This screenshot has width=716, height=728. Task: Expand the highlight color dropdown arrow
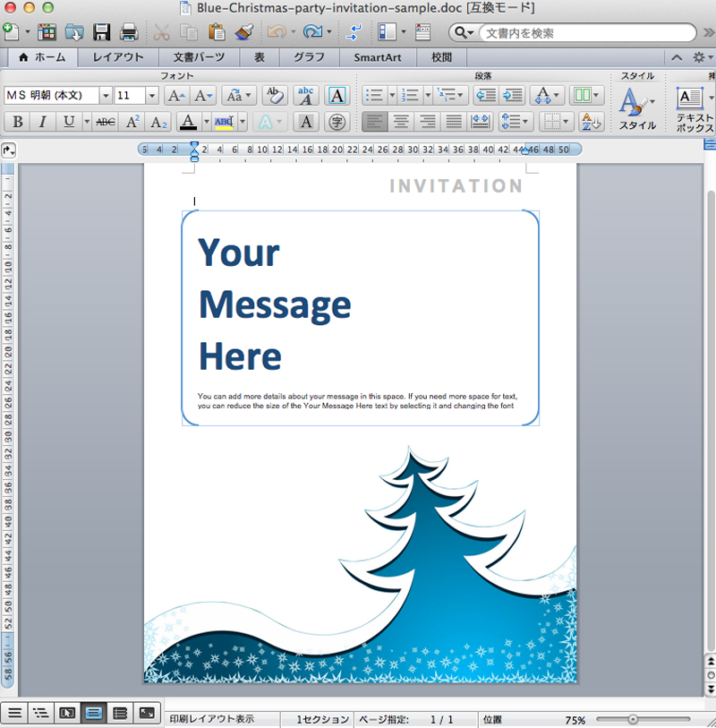pyautogui.click(x=243, y=122)
